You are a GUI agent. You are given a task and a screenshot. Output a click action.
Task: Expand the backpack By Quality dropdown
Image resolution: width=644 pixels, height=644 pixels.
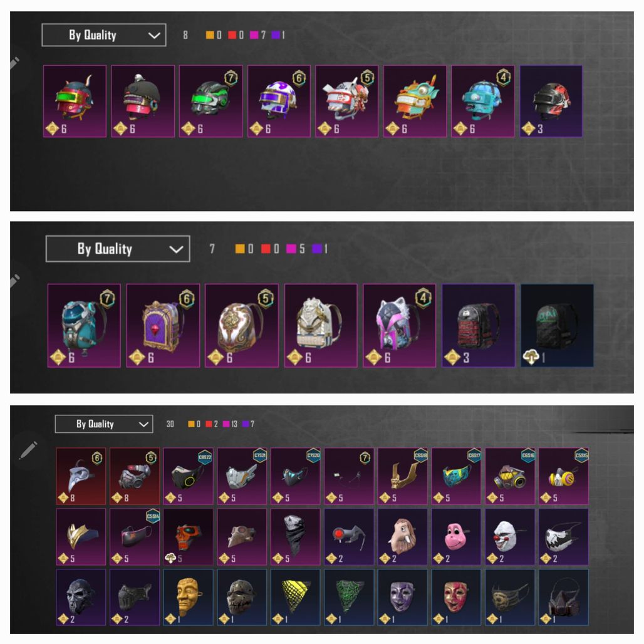point(118,249)
